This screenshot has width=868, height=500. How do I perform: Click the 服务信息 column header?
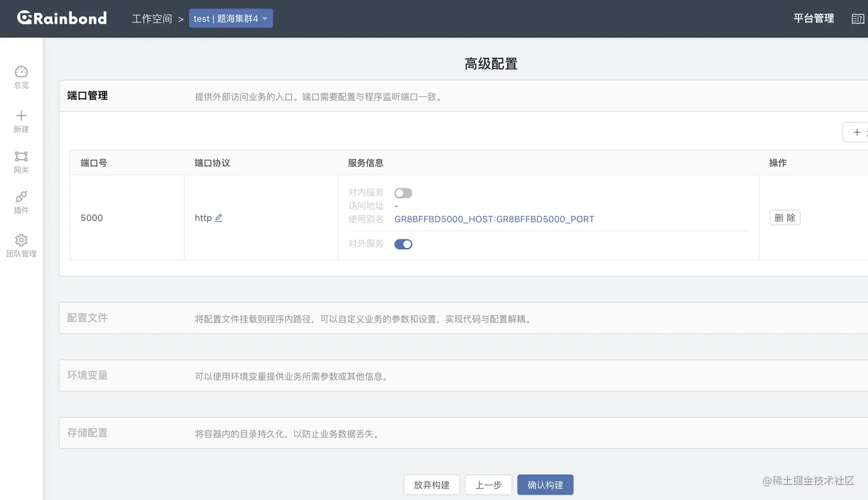pyautogui.click(x=366, y=163)
